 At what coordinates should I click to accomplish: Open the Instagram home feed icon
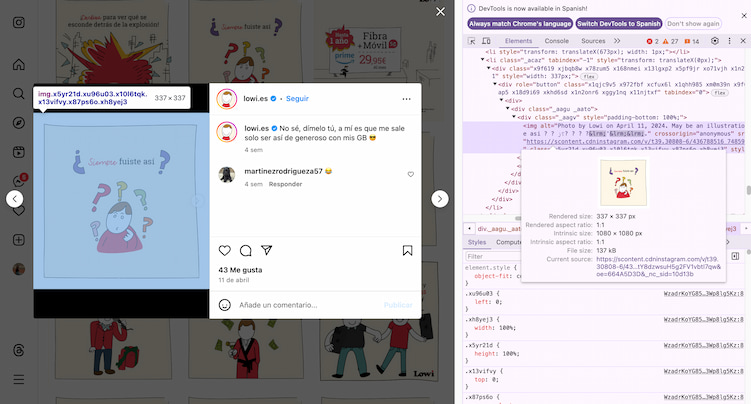[x=19, y=64]
